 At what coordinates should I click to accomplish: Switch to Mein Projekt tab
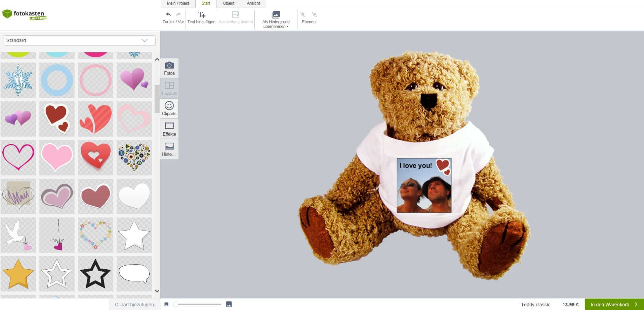178,3
